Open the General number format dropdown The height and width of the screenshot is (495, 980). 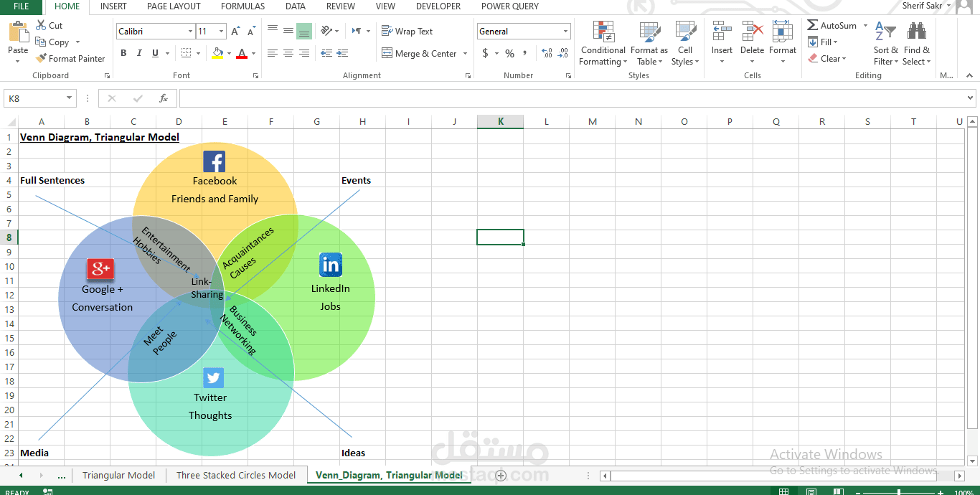pyautogui.click(x=566, y=32)
